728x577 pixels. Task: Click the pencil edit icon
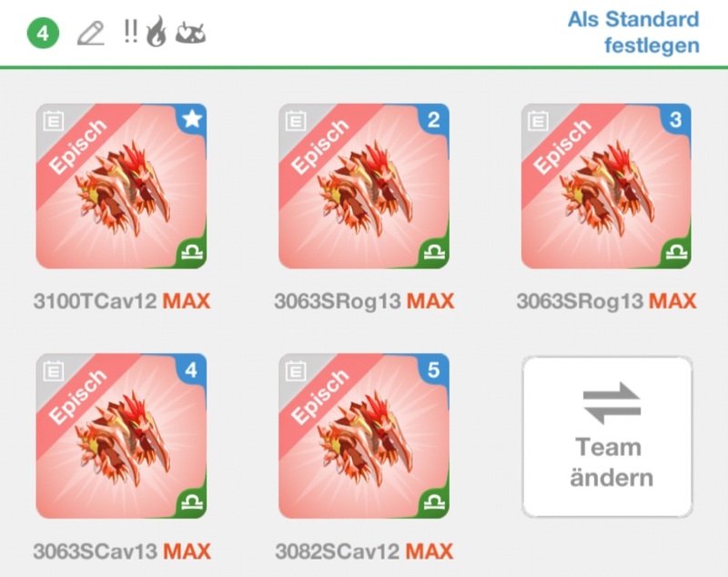(90, 34)
